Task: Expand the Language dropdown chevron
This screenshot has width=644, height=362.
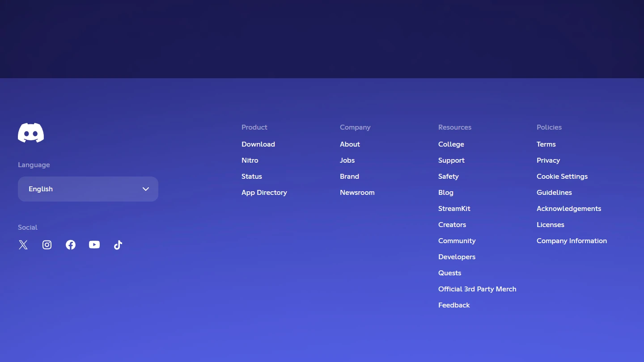Action: (146, 189)
